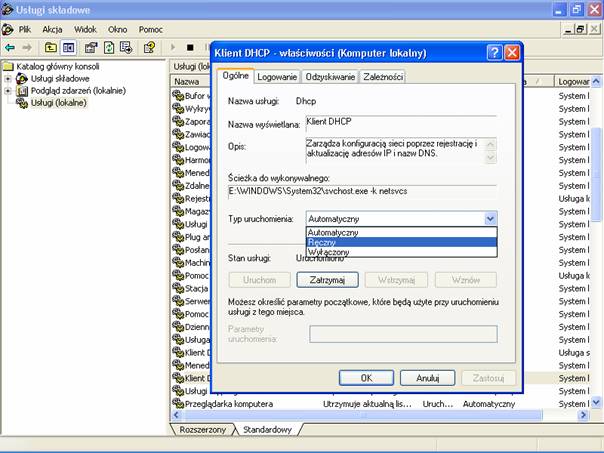The image size is (604, 453).
Task: Open the Plik menu
Action: (25, 29)
